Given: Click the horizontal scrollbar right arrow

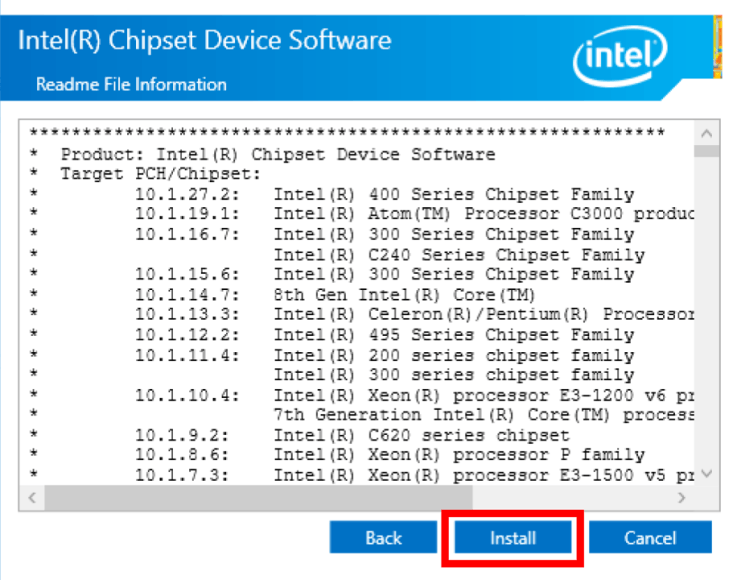Looking at the screenshot, I should (682, 497).
